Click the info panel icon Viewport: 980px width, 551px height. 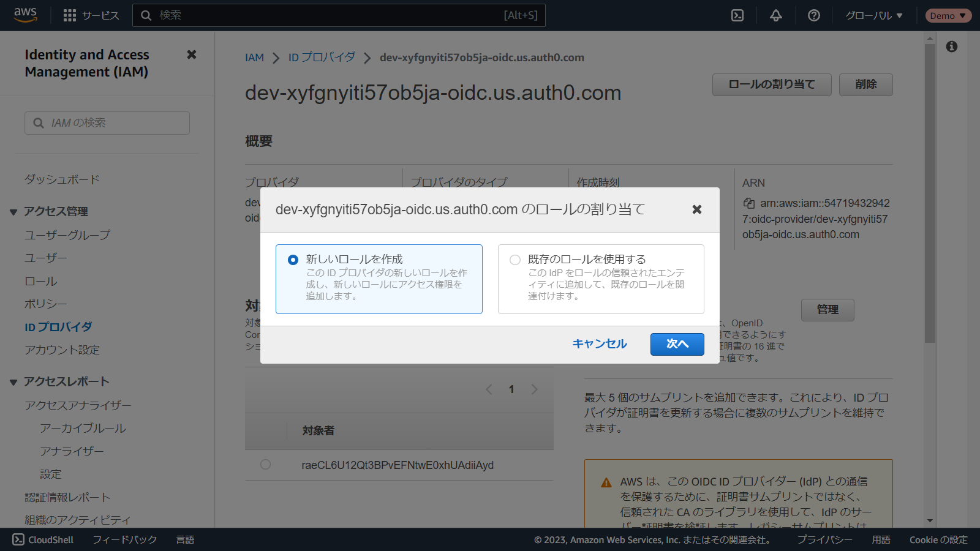[x=951, y=47]
